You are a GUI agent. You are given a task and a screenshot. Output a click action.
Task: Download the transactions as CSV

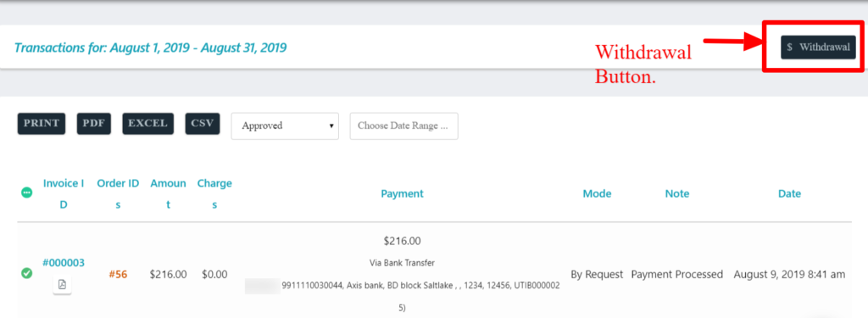(x=202, y=124)
